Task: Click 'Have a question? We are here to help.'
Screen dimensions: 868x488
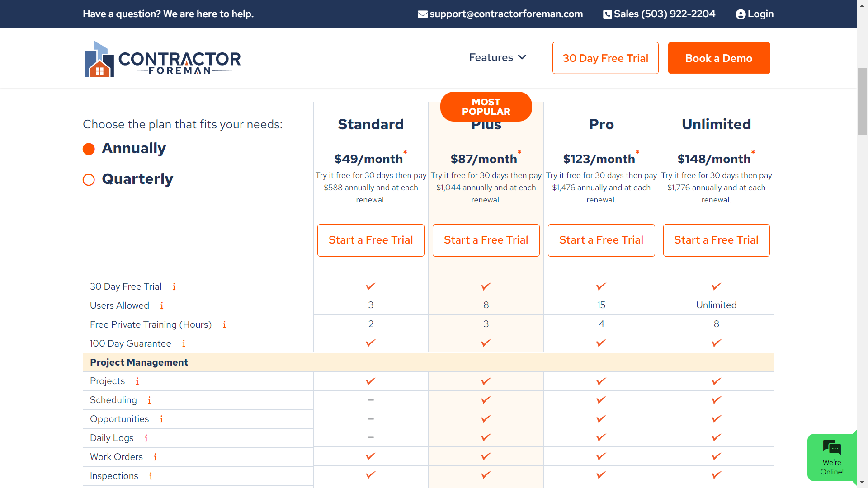Action: click(x=168, y=14)
